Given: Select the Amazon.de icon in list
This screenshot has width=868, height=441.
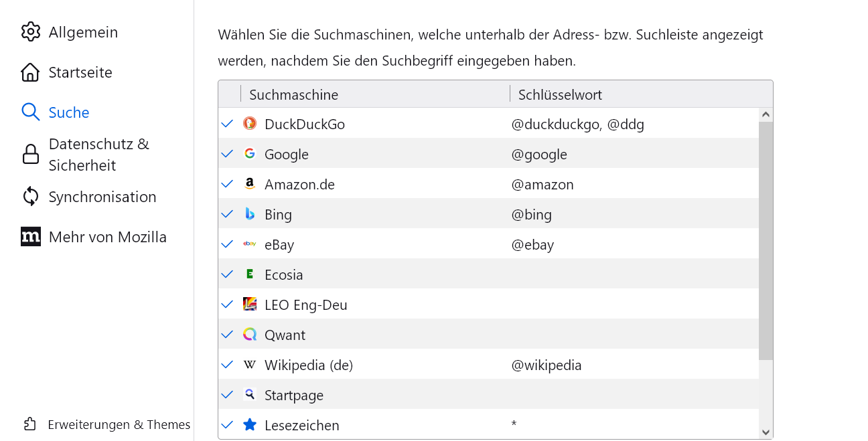Looking at the screenshot, I should point(250,183).
